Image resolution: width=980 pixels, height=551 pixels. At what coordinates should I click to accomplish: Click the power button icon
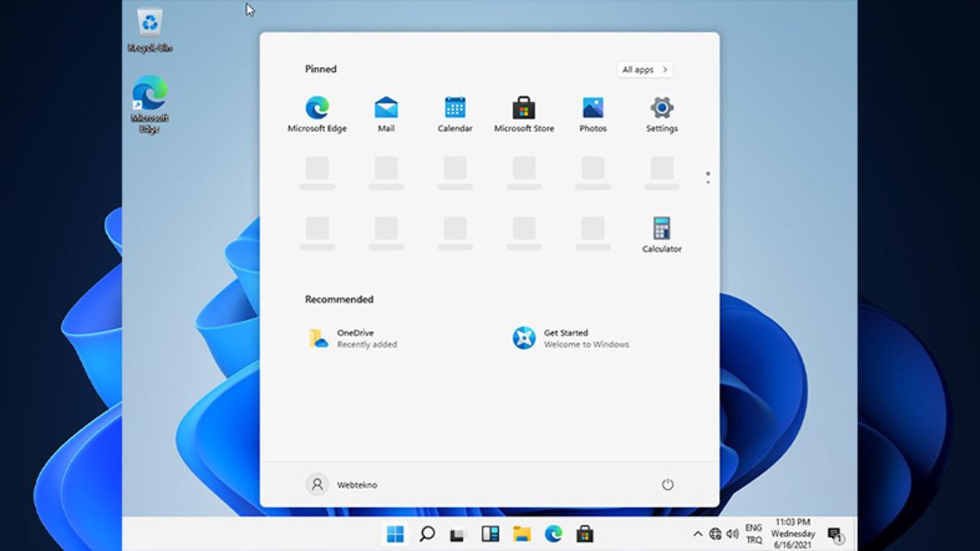point(667,485)
